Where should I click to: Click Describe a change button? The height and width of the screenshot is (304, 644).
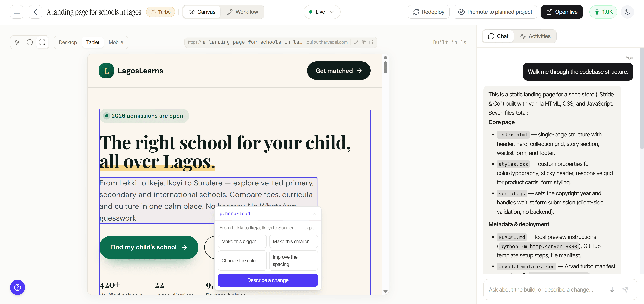pos(268,280)
